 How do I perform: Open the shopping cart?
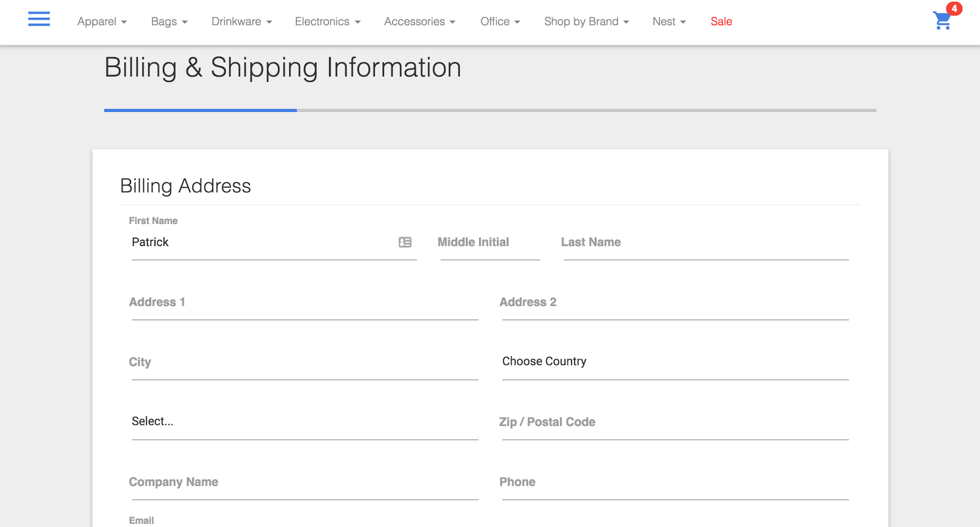click(943, 21)
